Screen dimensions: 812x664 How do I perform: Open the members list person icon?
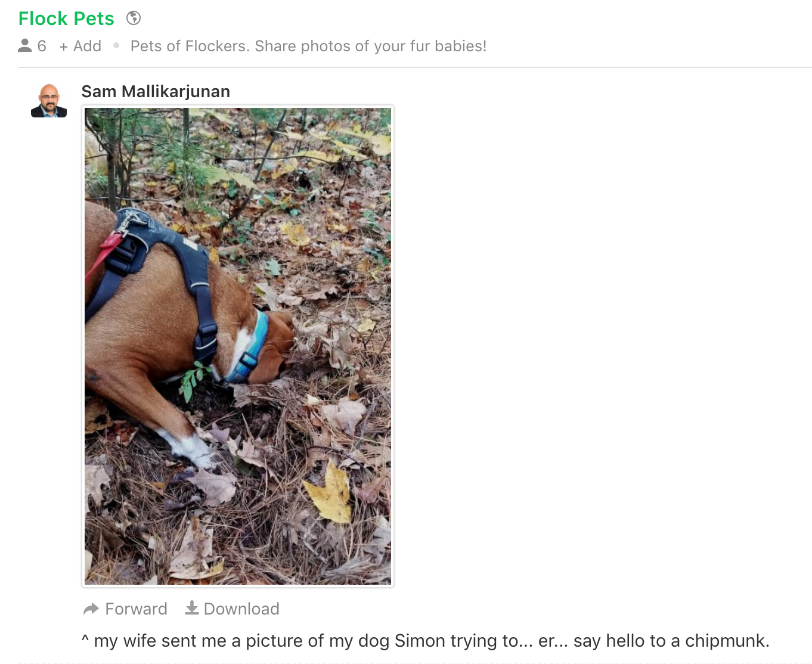tap(24, 45)
